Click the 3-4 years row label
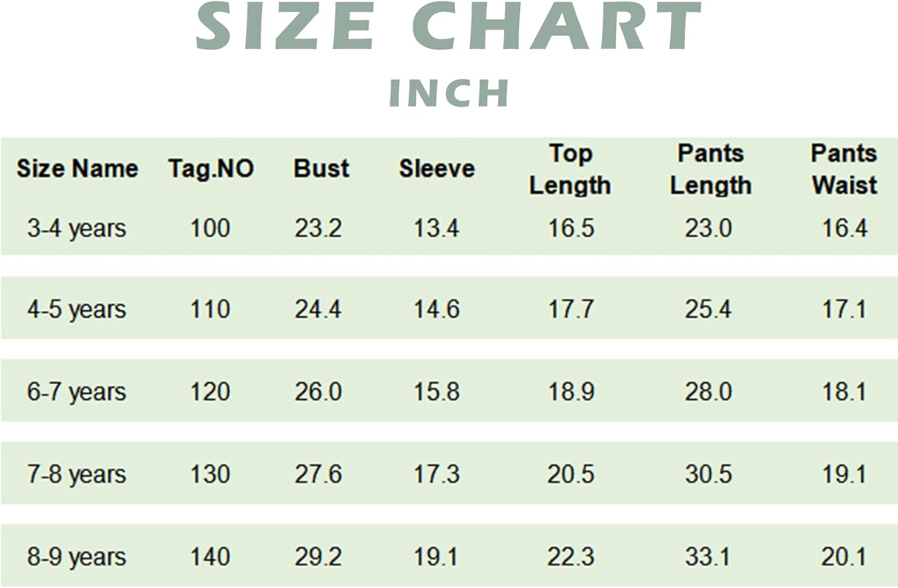Screen dimensions: 898x588 [x=77, y=229]
